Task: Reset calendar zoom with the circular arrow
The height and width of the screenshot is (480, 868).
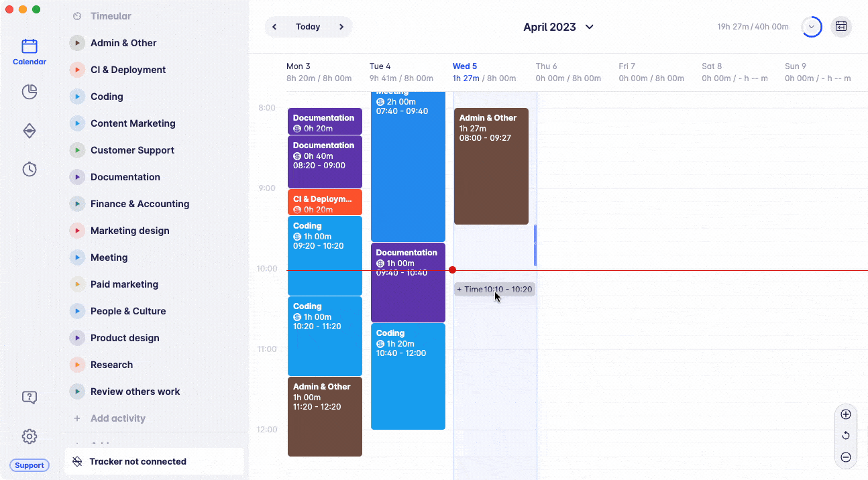Action: (x=846, y=436)
